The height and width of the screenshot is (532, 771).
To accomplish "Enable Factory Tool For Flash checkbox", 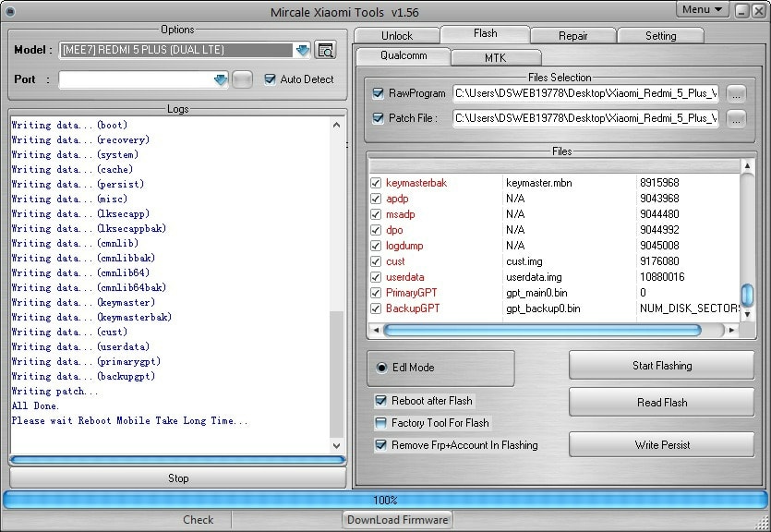I will [380, 423].
